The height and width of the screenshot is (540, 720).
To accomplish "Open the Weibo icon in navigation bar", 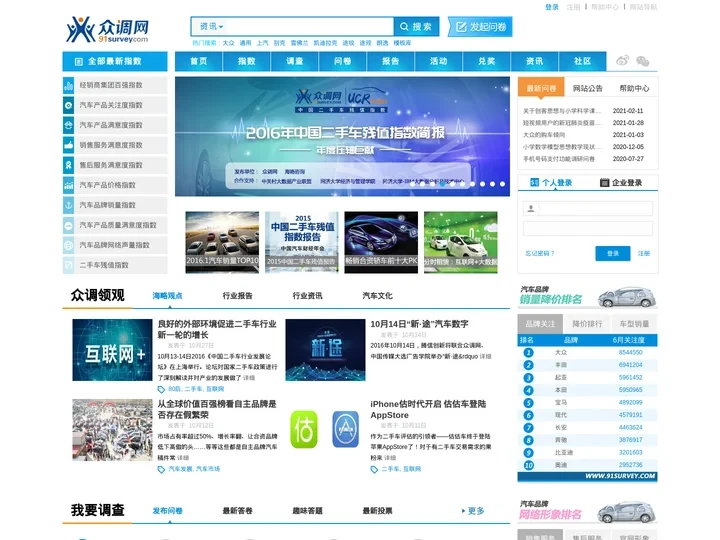I will [622, 61].
